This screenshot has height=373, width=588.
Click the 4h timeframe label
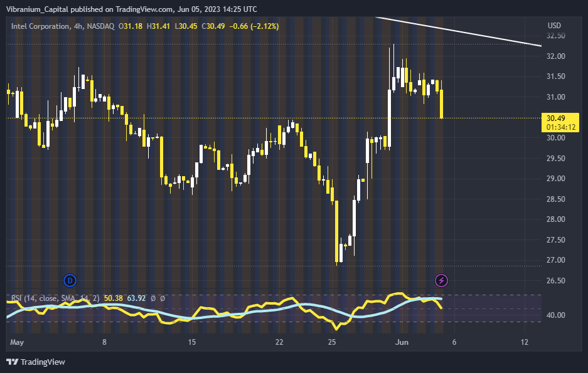tap(78, 26)
